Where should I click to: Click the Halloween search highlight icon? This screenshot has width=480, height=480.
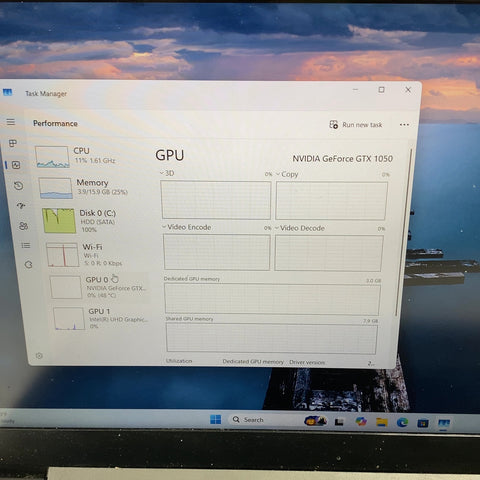pos(315,421)
